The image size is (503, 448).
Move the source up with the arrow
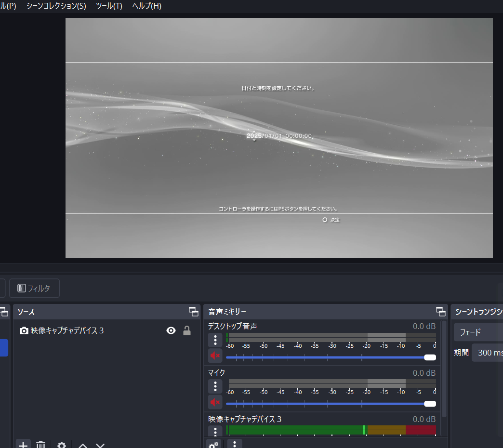point(83,445)
